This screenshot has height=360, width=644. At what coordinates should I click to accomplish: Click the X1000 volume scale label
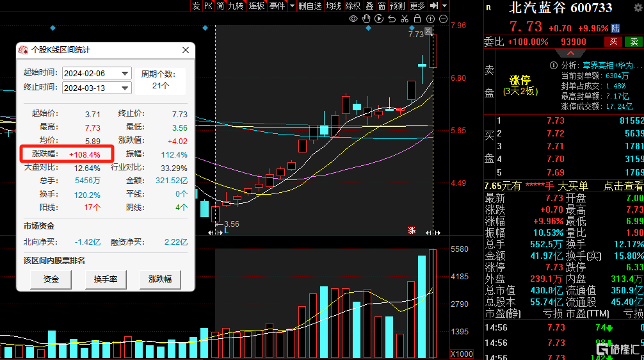click(462, 354)
